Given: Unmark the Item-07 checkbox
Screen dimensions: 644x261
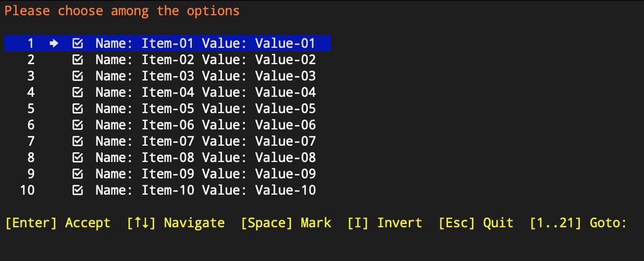Looking at the screenshot, I should point(78,141).
